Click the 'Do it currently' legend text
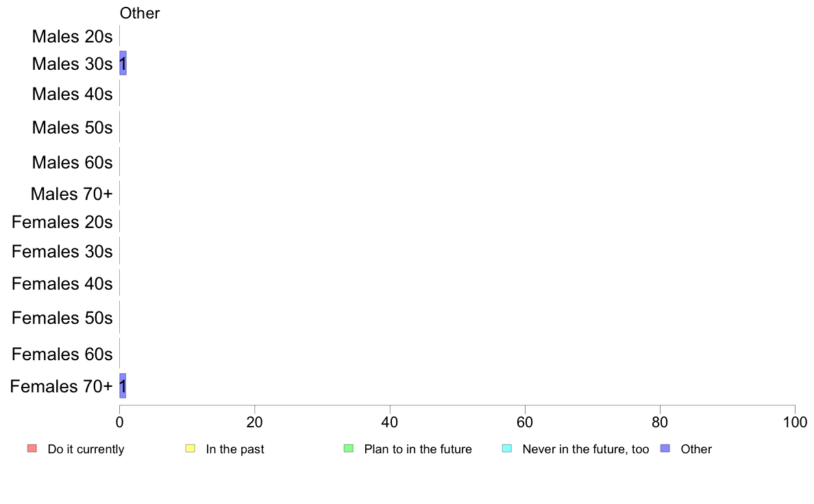Image resolution: width=814 pixels, height=504 pixels. 86,449
